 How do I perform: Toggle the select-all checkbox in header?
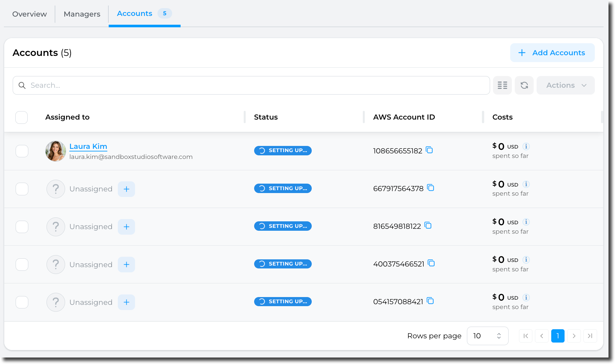pos(21,117)
